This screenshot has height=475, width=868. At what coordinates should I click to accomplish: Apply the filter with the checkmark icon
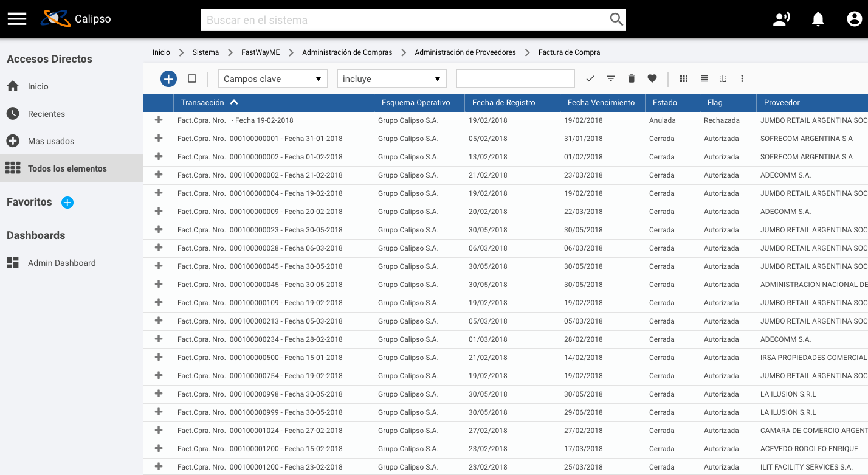[x=590, y=78]
